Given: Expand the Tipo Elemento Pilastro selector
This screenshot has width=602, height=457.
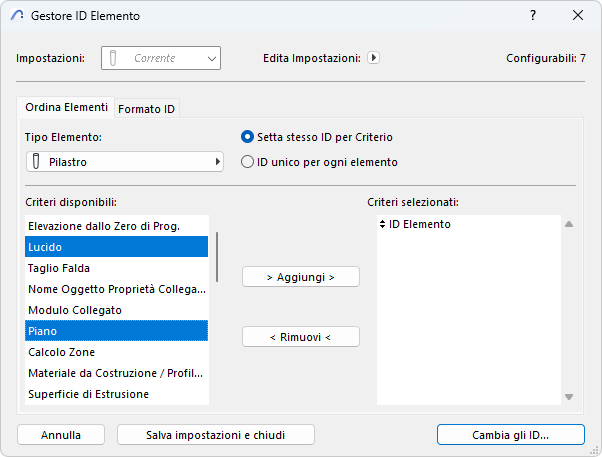Looking at the screenshot, I should (x=124, y=162).
